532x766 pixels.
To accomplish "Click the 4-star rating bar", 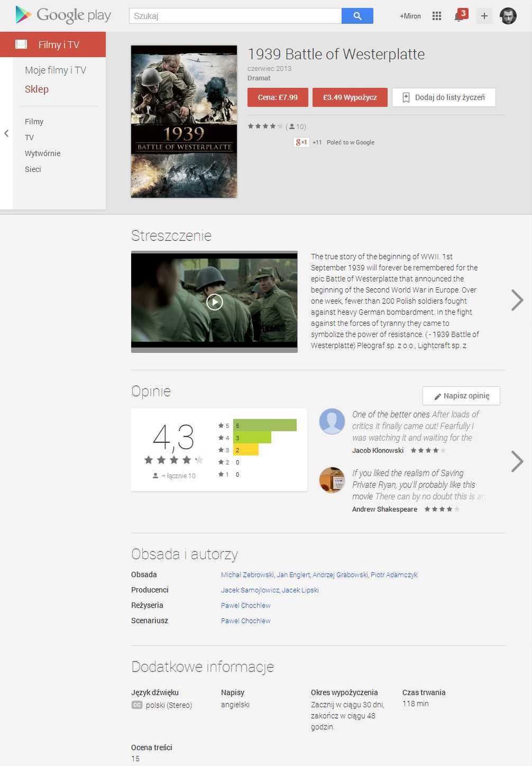I will 252,437.
